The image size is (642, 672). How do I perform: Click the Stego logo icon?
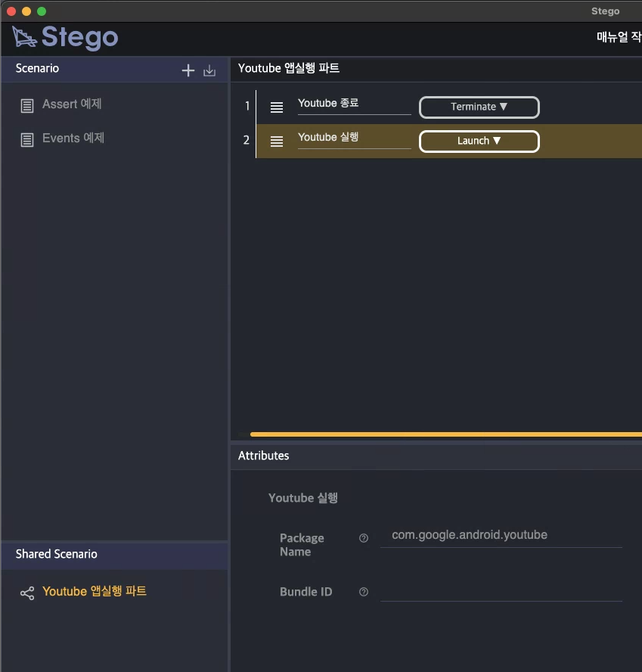pos(24,36)
